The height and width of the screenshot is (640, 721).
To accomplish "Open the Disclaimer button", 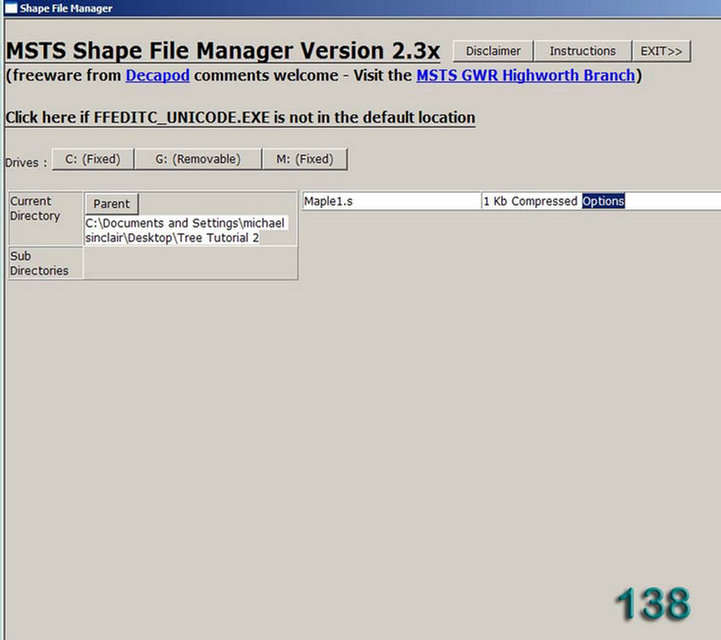I will [x=493, y=51].
